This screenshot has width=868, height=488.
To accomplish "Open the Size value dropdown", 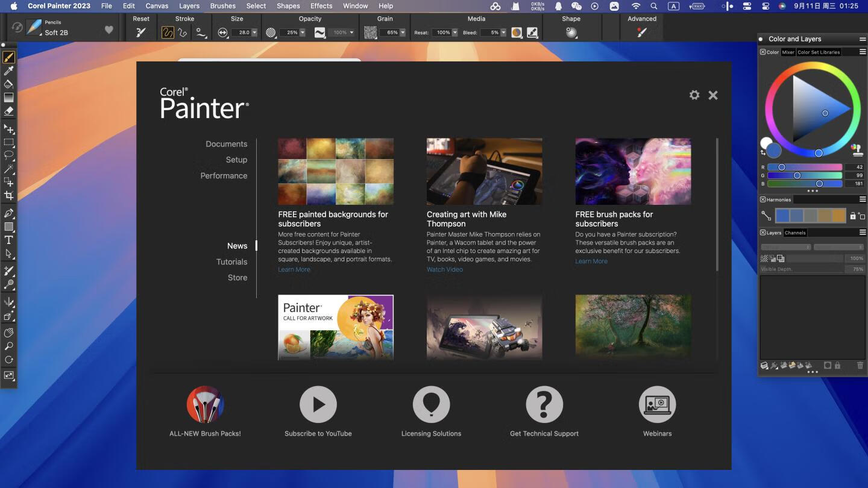I will [x=254, y=33].
